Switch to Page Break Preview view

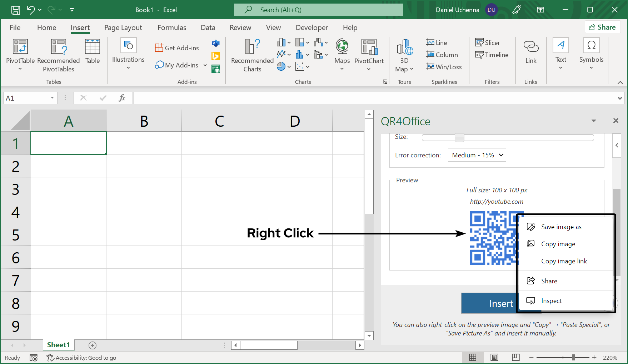[515, 358]
